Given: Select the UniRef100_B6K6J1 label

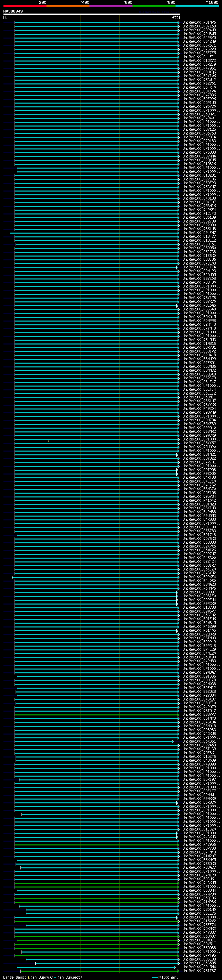Looking at the screenshot, I should coord(199,45).
